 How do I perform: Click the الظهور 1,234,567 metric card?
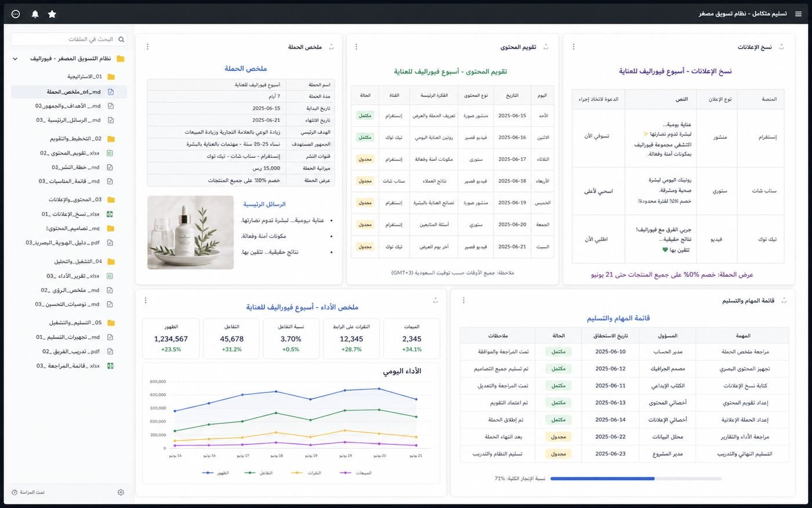pyautogui.click(x=171, y=338)
